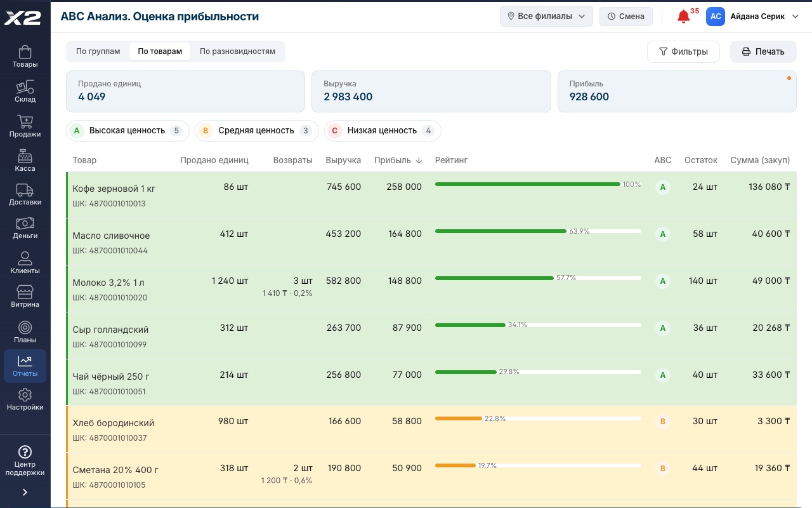This screenshot has width=812, height=508.
Task: Click the Фильтры button
Action: (x=683, y=52)
